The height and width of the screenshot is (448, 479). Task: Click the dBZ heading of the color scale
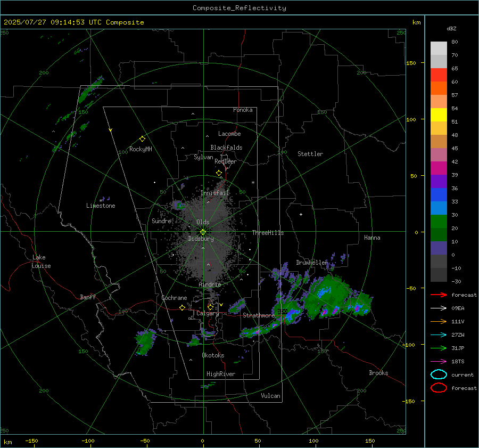[x=451, y=29]
